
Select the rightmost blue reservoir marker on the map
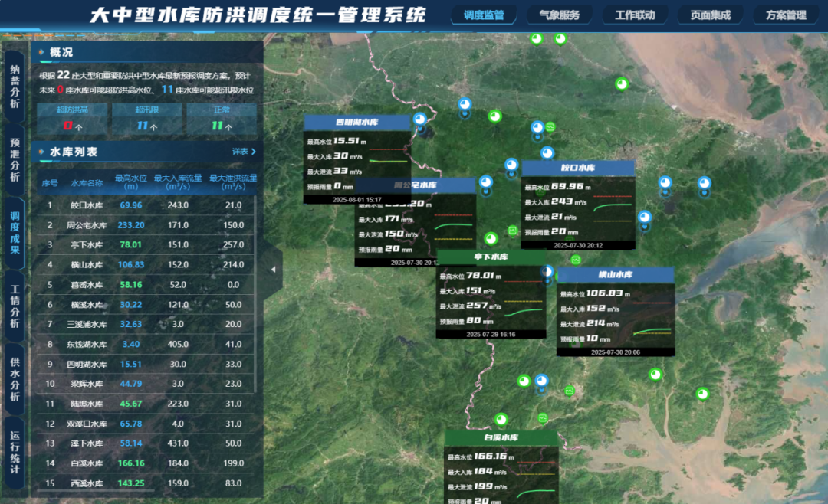point(704,183)
